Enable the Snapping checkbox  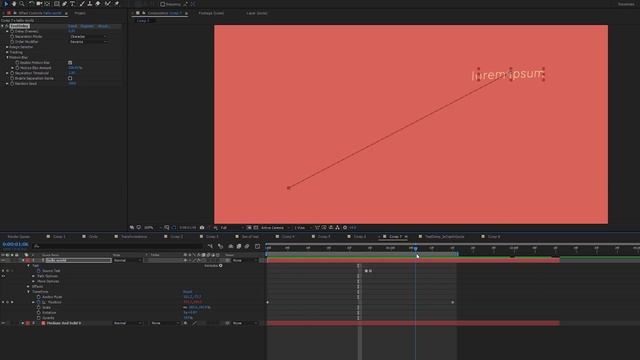(163, 4)
